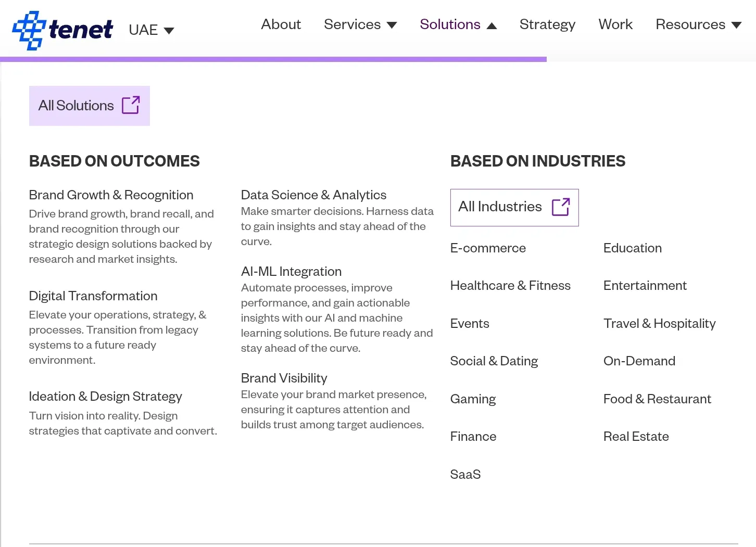Screen dimensions: 756x547
Task: Open the Data Science & Analytics solution
Action: click(313, 195)
